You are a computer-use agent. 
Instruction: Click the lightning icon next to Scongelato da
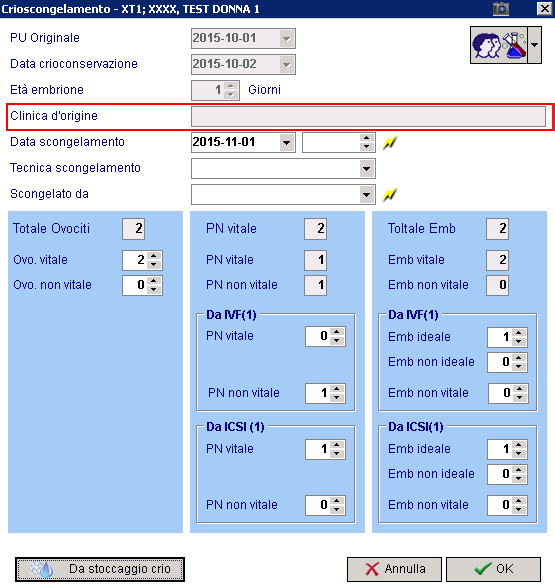[x=390, y=195]
